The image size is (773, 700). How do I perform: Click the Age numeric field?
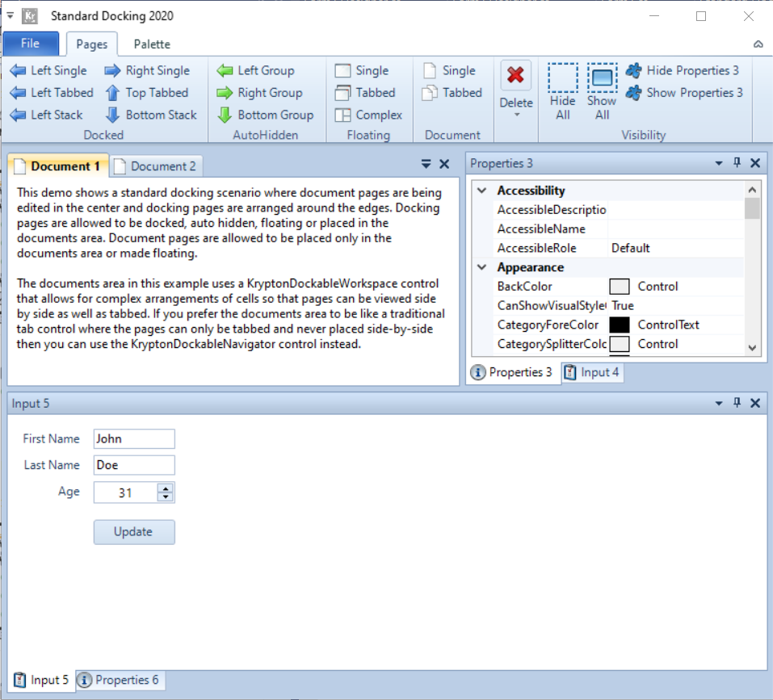tap(126, 493)
